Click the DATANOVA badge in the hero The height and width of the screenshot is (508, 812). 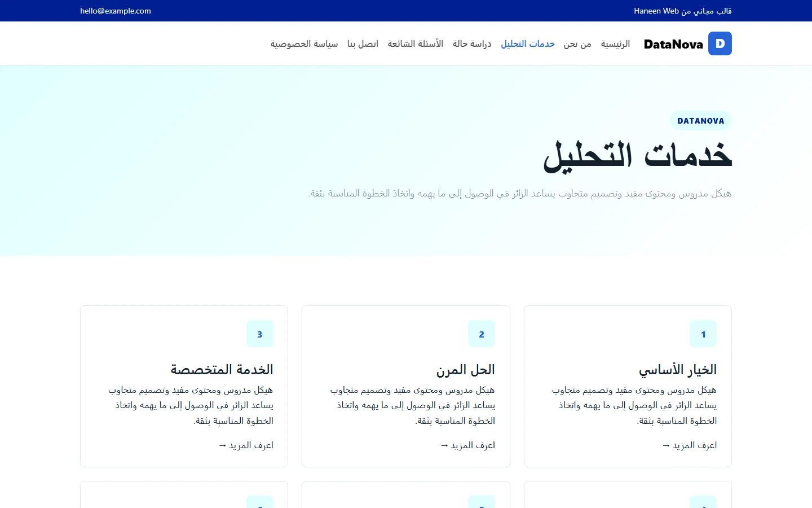coord(701,121)
